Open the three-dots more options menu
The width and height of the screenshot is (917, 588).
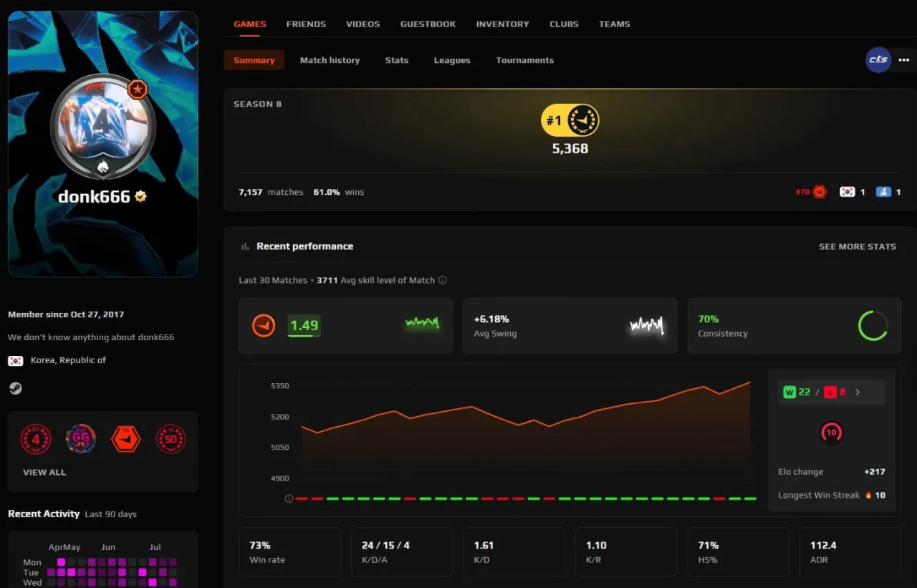click(x=903, y=60)
